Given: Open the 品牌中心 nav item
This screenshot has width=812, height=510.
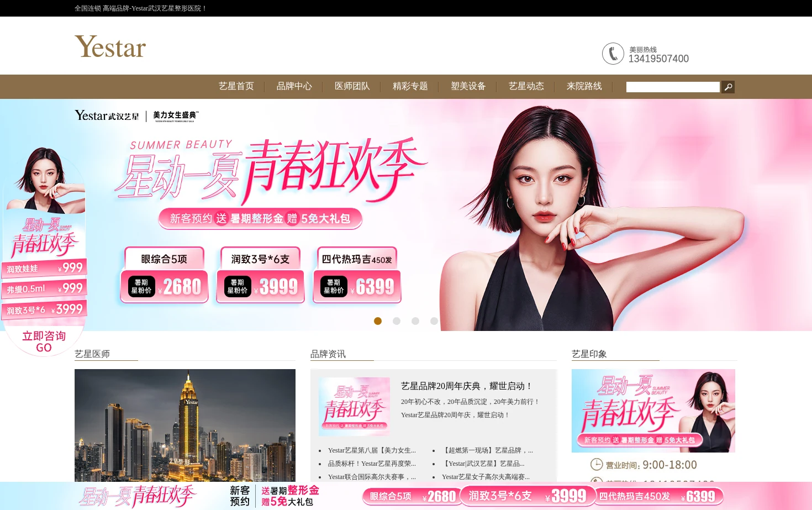Looking at the screenshot, I should (294, 86).
